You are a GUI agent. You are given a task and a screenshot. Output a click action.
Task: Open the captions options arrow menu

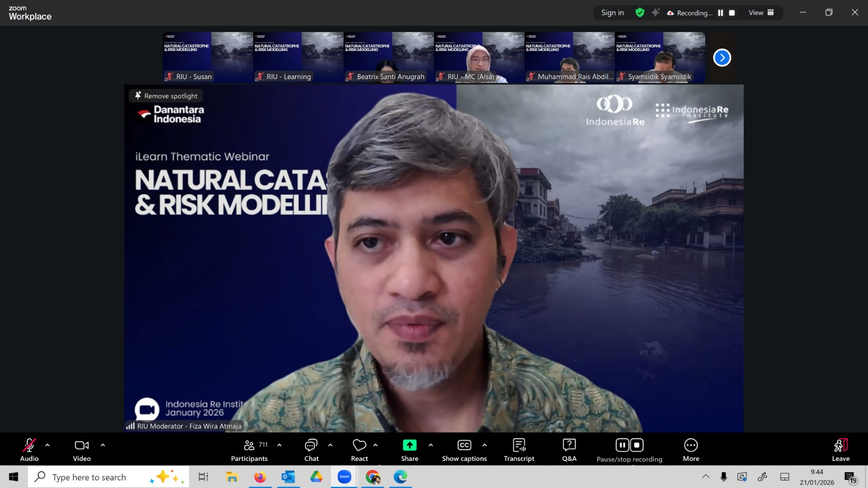(x=484, y=445)
